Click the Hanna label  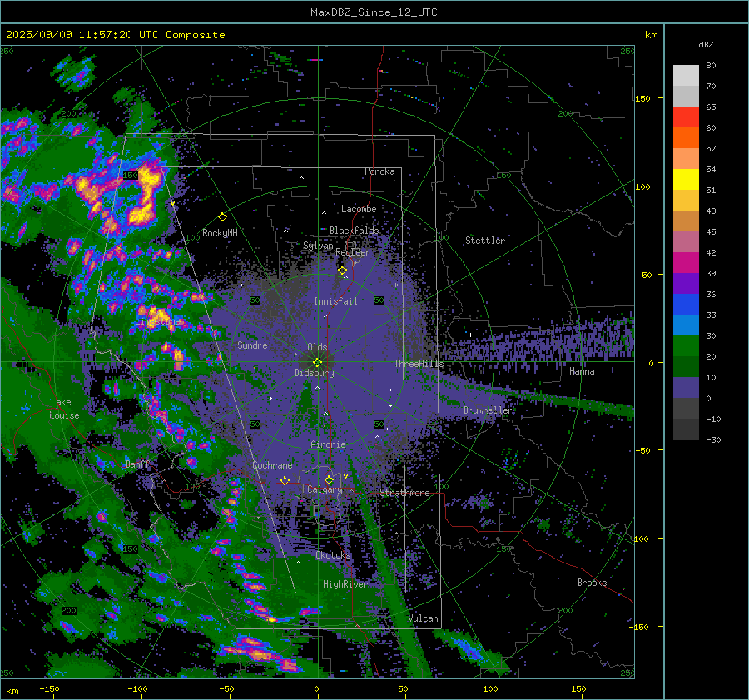pos(582,371)
